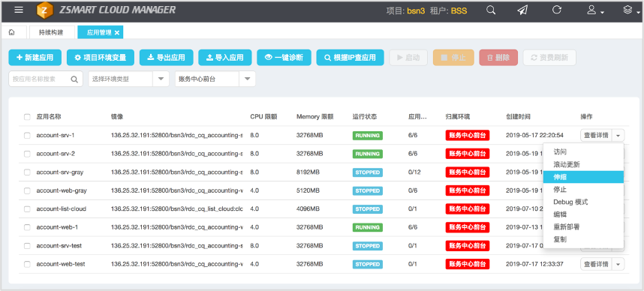Screen dimensions: 644x291
Task: Expand the dropdown arrow for account-web-test
Action: pos(618,264)
